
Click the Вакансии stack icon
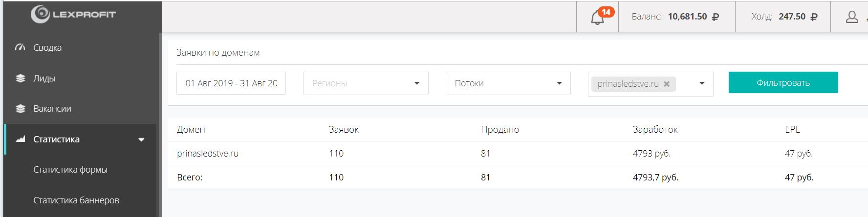coord(20,109)
